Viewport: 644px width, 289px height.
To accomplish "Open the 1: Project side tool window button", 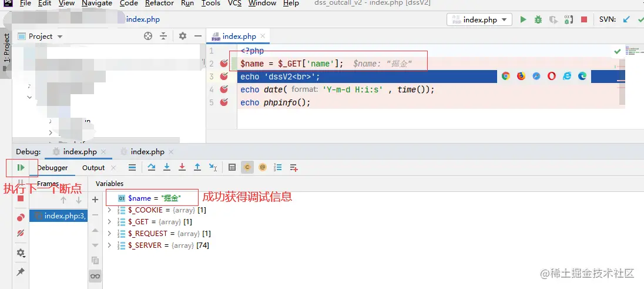I will (6, 52).
